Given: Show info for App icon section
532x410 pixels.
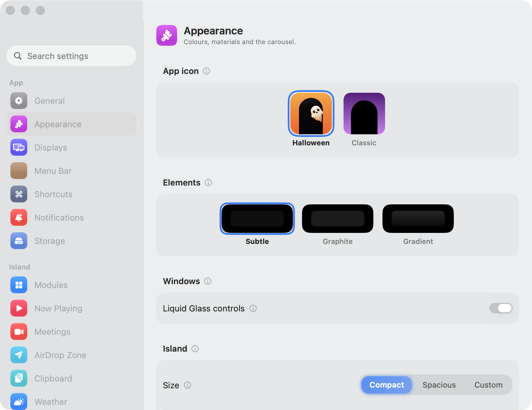Looking at the screenshot, I should click(206, 71).
